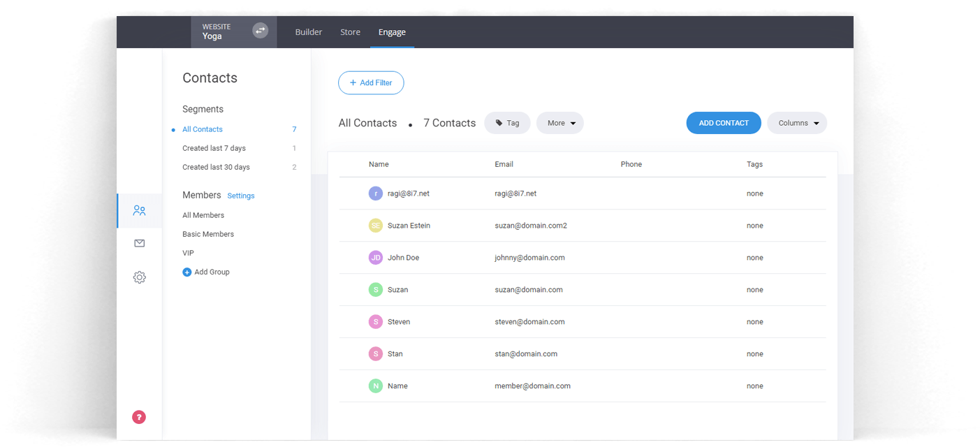Click John Doe's avatar circle
This screenshot has height=447, width=980.
(376, 257)
